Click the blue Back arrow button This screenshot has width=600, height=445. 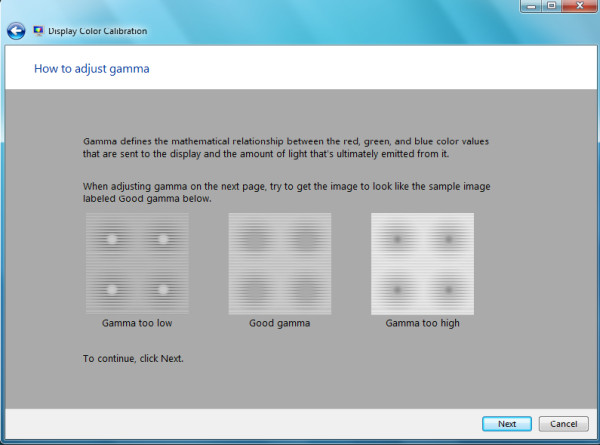point(16,31)
